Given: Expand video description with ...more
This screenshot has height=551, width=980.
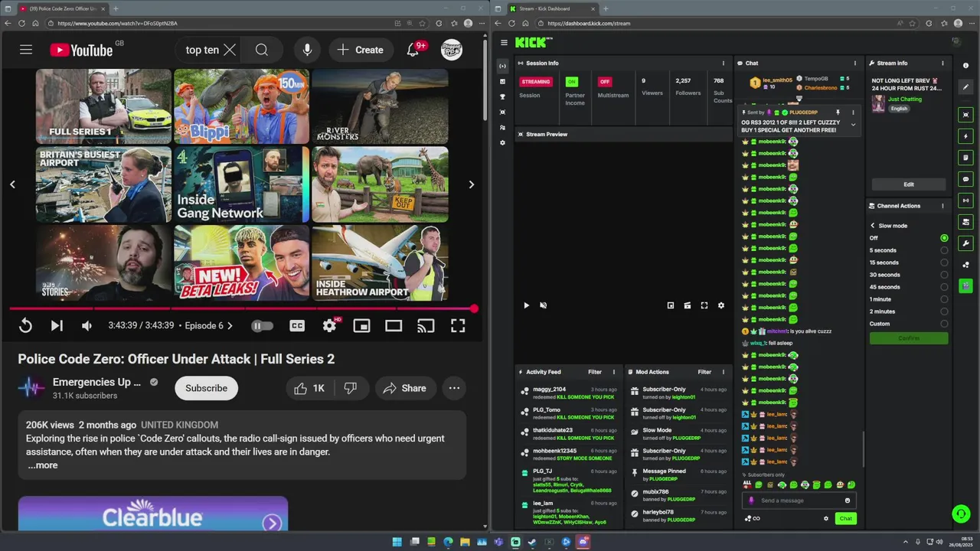Looking at the screenshot, I should 43,465.
